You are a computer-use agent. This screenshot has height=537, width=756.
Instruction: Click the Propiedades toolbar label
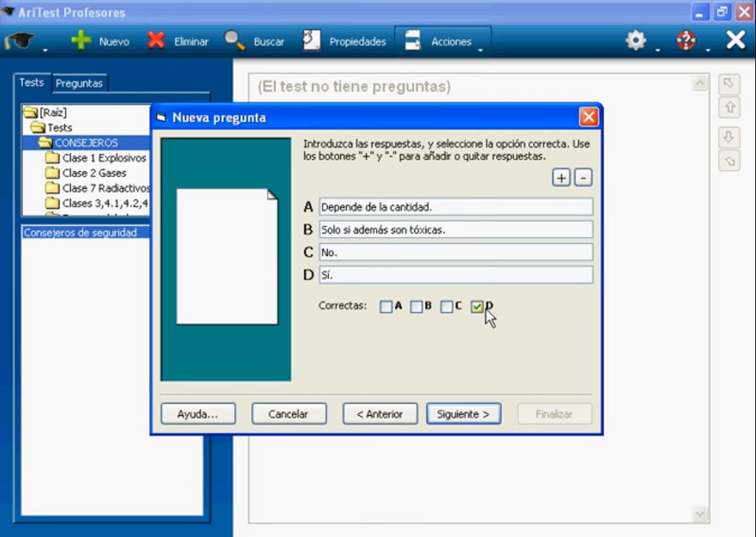coord(358,42)
